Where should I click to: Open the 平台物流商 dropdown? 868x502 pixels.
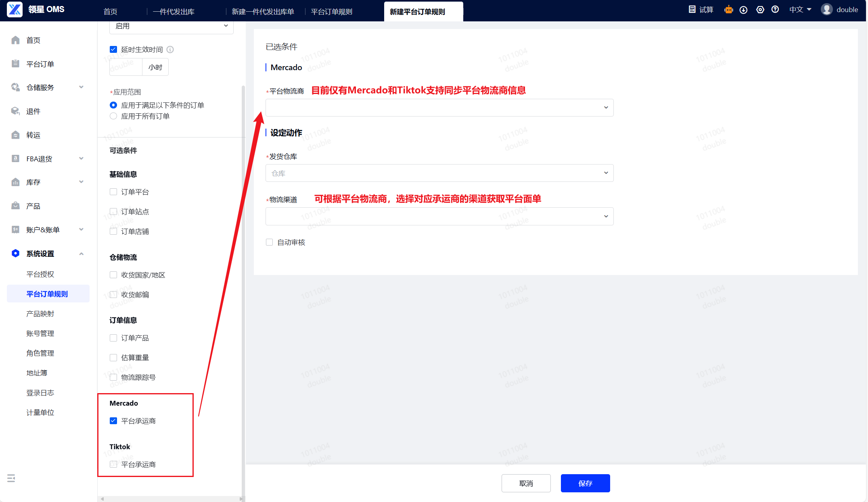click(x=439, y=108)
